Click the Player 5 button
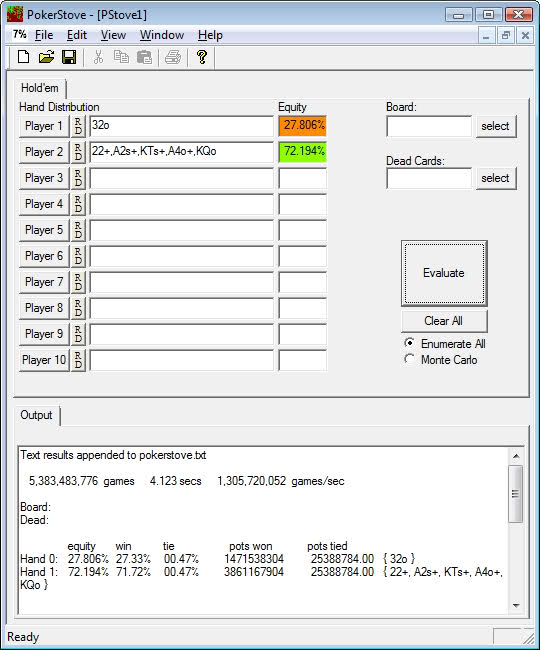Image resolution: width=540 pixels, height=650 pixels. pos(44,230)
